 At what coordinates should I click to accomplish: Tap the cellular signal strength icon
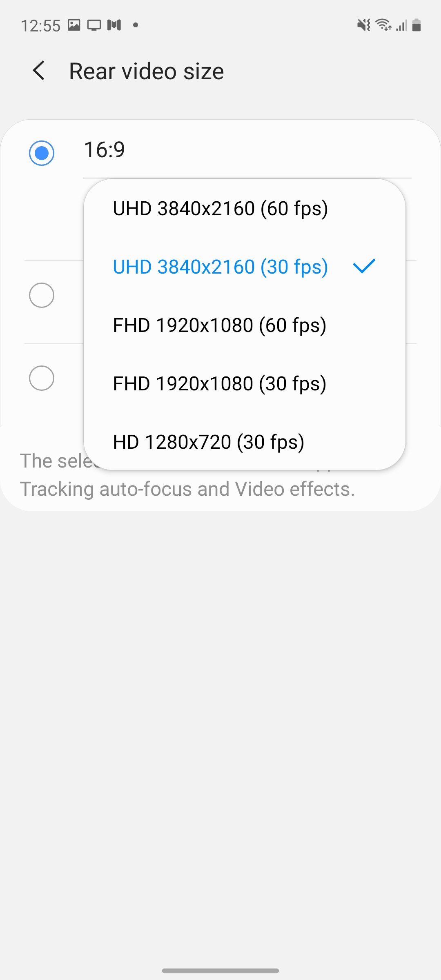click(x=401, y=25)
